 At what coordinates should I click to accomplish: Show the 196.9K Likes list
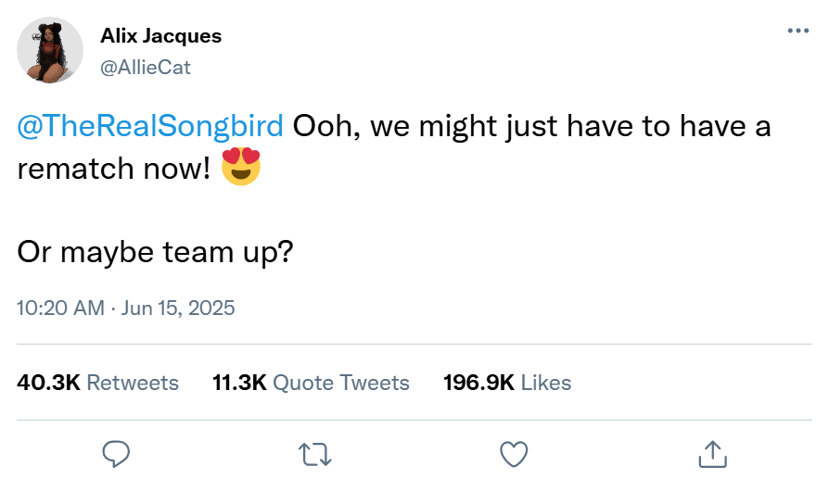[x=507, y=382]
